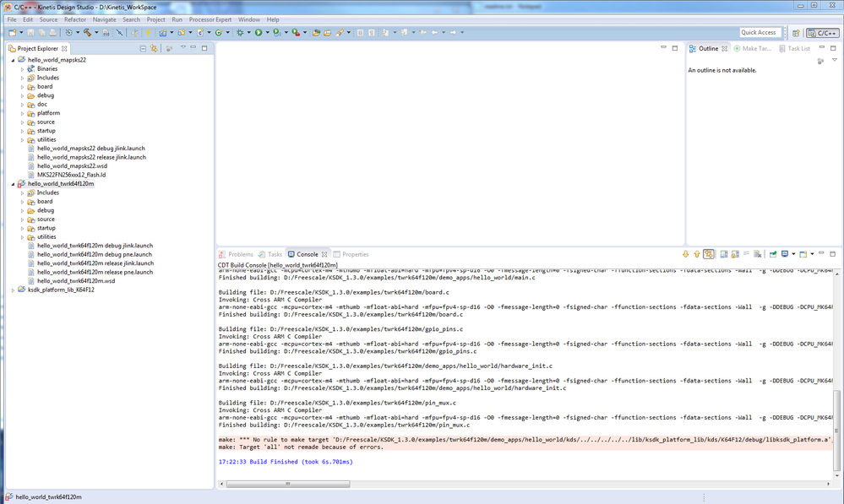
Task: Select MKS22FN256xxx12_flash.ld file
Action: click(x=71, y=175)
